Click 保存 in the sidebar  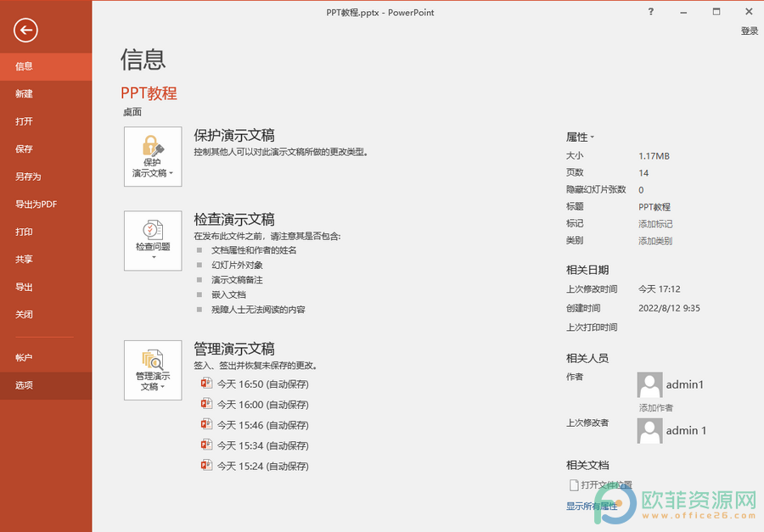pos(46,149)
